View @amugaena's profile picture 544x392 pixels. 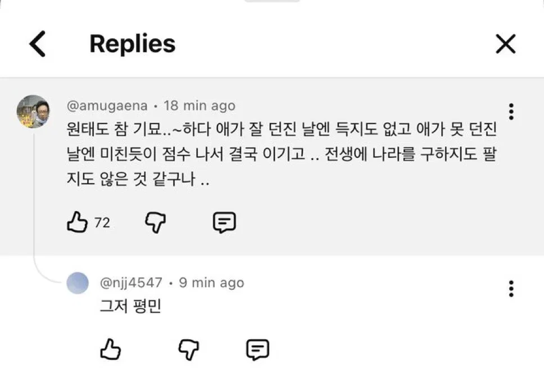pos(33,112)
